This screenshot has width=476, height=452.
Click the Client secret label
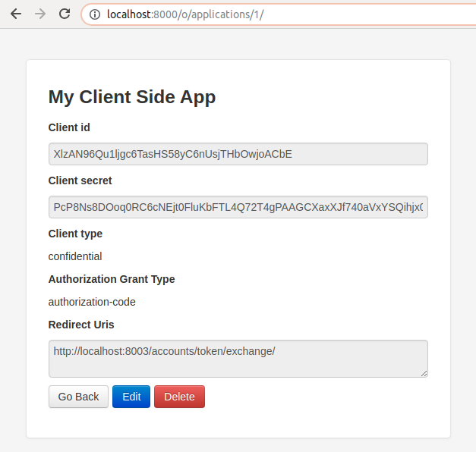pyautogui.click(x=80, y=180)
